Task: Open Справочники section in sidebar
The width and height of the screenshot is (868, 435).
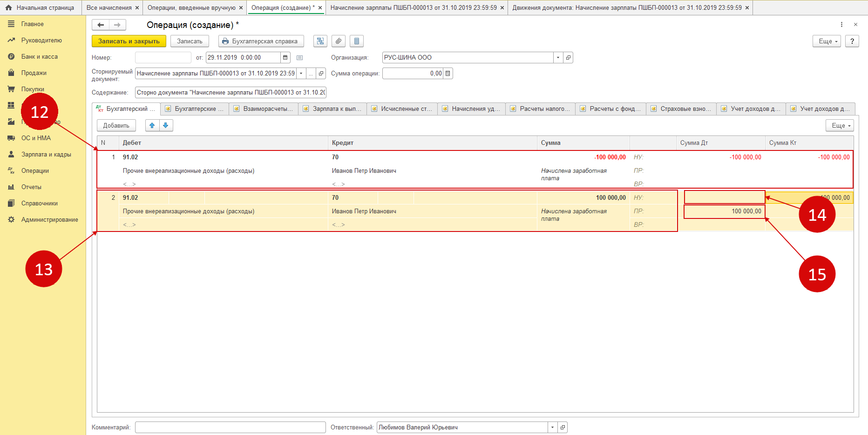Action: (x=40, y=203)
